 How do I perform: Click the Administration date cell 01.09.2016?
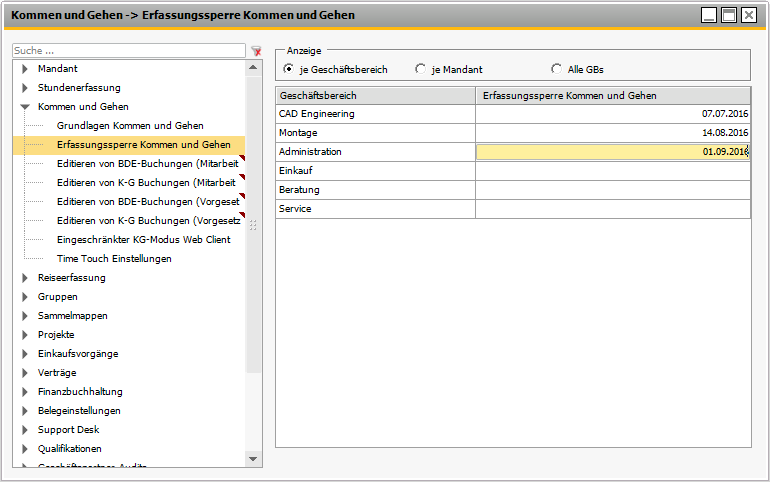(x=612, y=152)
